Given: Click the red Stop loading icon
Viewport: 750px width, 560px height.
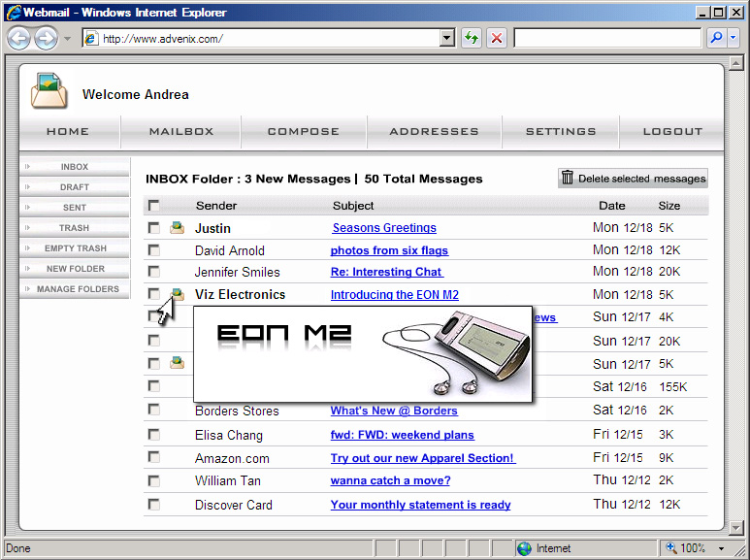Looking at the screenshot, I should (497, 38).
